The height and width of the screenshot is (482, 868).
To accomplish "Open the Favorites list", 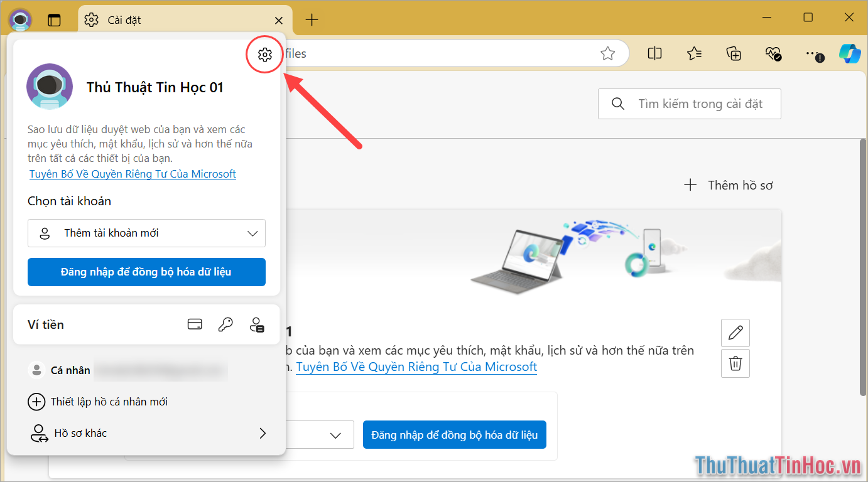I will tap(694, 54).
